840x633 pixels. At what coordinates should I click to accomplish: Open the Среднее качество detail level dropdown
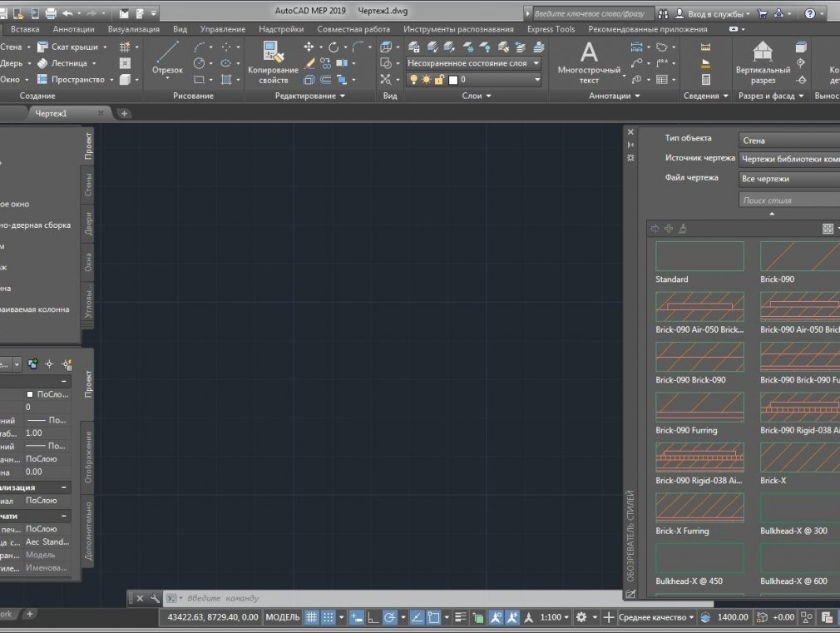click(656, 617)
